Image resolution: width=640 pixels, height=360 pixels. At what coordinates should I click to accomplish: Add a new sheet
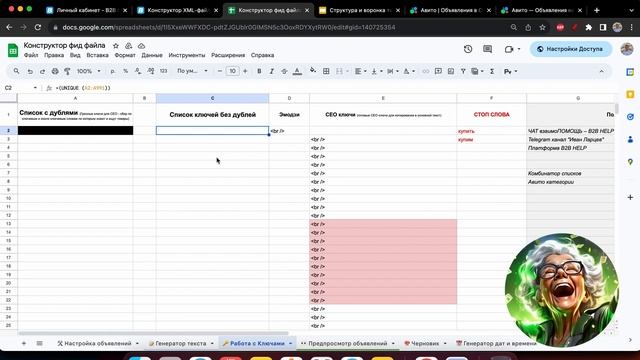coord(24,343)
